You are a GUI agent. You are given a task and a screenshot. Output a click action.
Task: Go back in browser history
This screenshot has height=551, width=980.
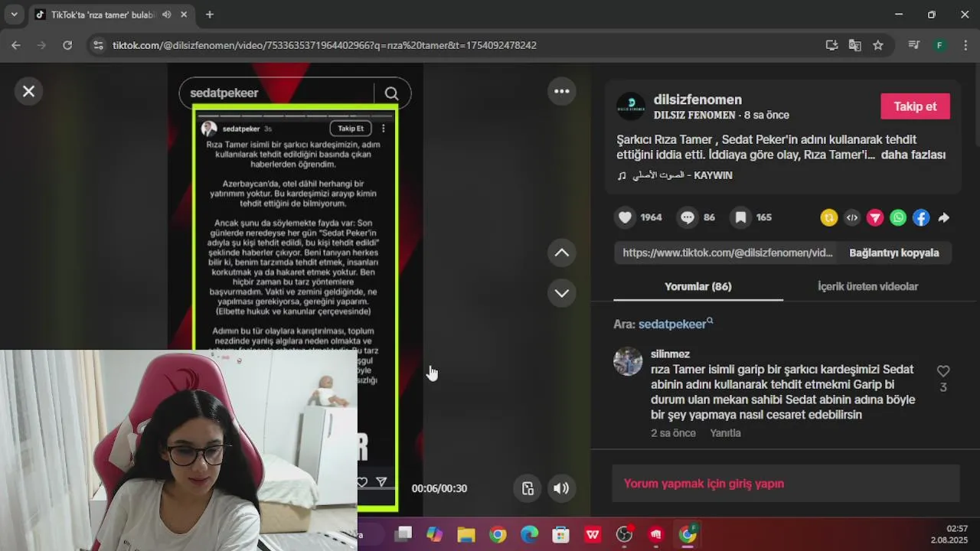[x=16, y=45]
